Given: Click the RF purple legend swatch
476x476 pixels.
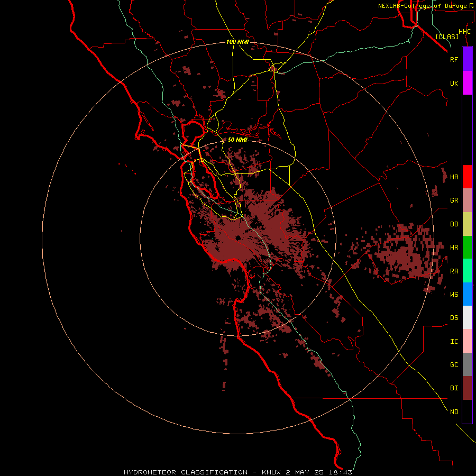Looking at the screenshot, I should tap(467, 59).
